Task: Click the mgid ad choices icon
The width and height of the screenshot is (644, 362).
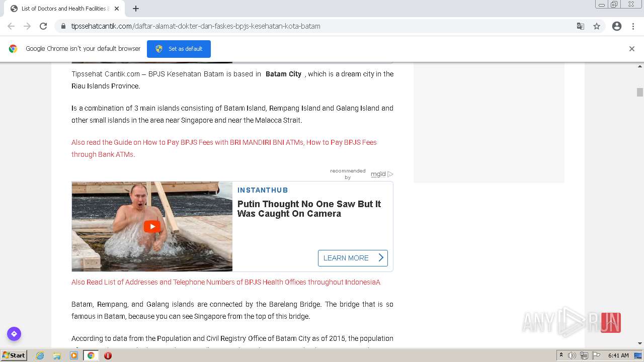Action: coord(390,174)
